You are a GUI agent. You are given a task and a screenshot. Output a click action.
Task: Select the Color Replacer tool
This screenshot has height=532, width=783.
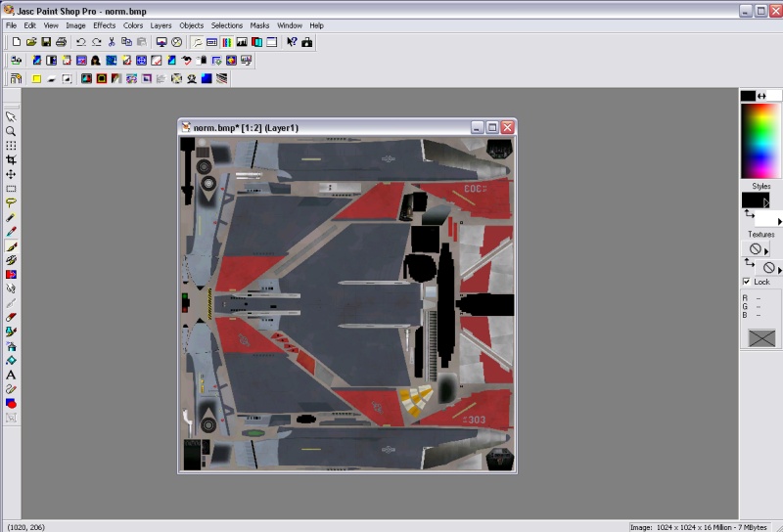coord(11,275)
